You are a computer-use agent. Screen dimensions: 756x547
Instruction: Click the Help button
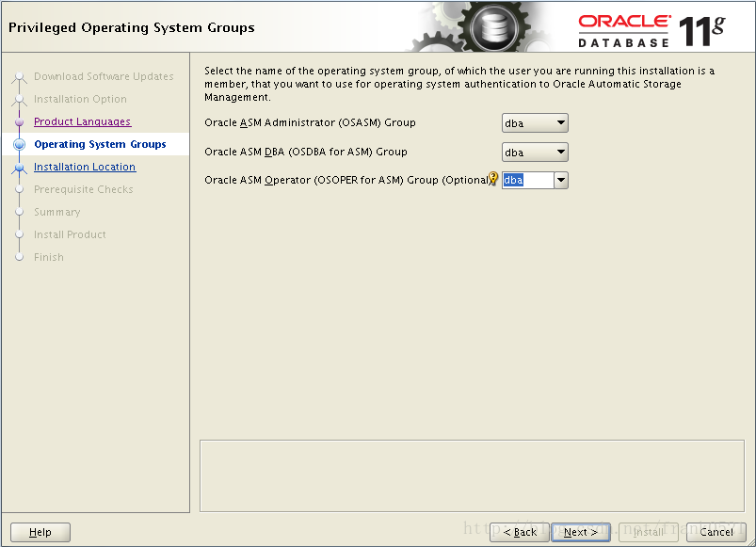(40, 532)
